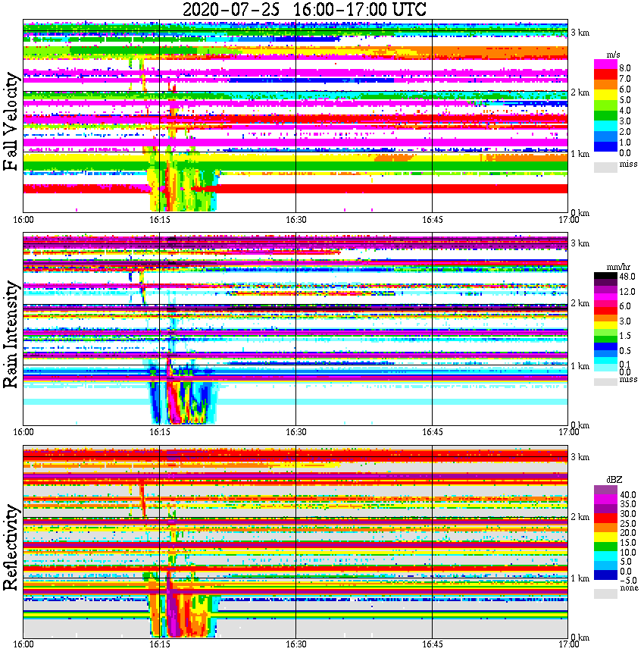Click "16:15" tick under Rain Intensity panel

[159, 432]
